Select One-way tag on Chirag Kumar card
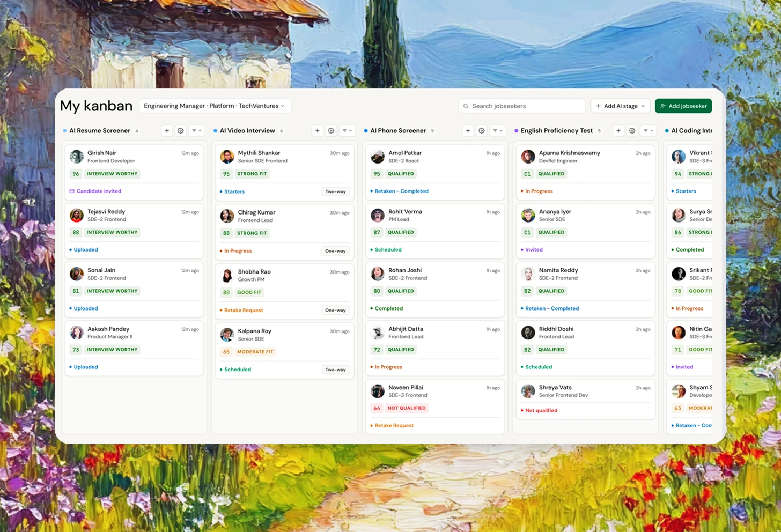The image size is (781, 532). tap(335, 251)
